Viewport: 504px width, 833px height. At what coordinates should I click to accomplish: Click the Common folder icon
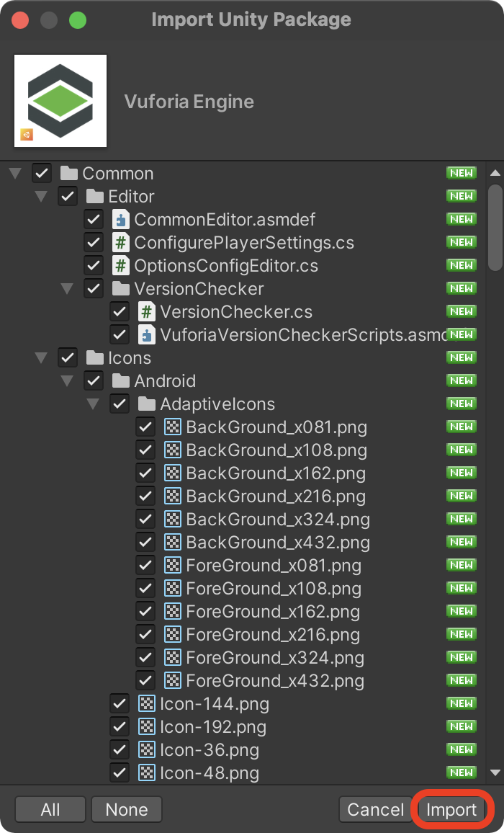coord(68,173)
